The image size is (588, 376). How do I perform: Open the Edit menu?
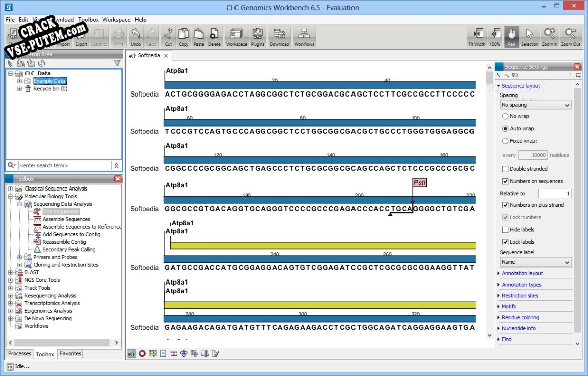[23, 20]
